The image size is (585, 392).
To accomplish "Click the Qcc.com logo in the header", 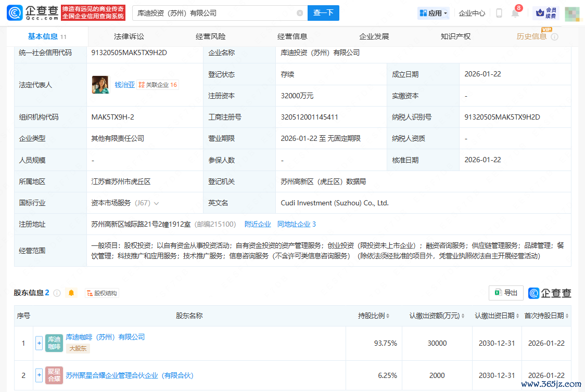I will pyautogui.click(x=33, y=13).
